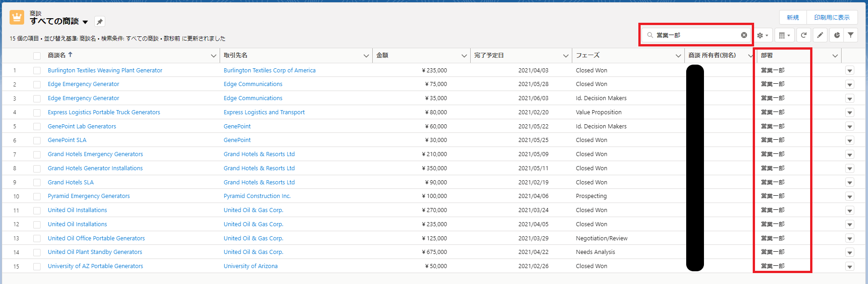Show row actions for United Oil Plant Standby Generators
This screenshot has width=868, height=284.
coord(849,253)
